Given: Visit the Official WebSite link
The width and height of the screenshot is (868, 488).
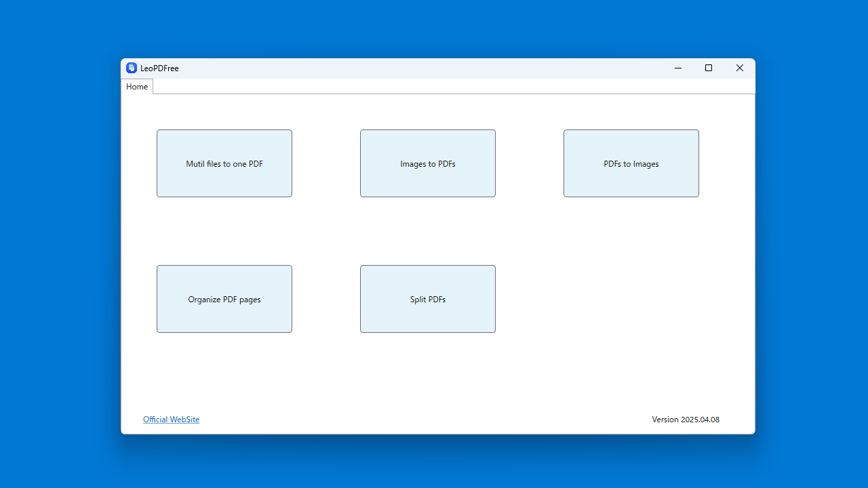Looking at the screenshot, I should (171, 420).
